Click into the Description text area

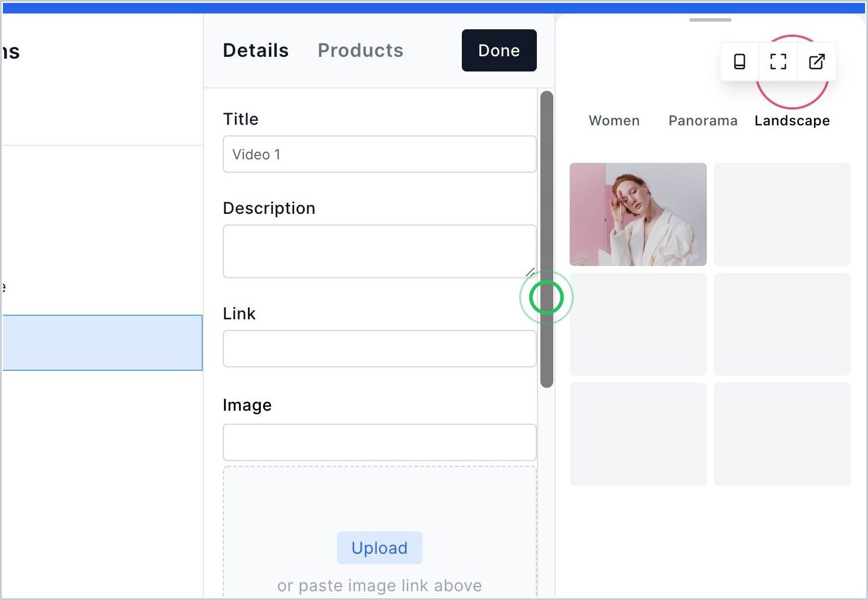point(380,251)
